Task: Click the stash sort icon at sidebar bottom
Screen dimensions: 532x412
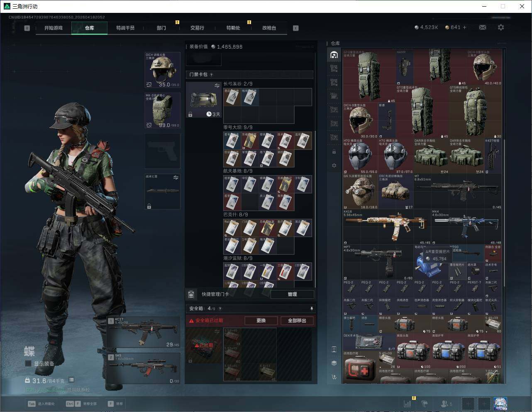Action: coord(334,377)
